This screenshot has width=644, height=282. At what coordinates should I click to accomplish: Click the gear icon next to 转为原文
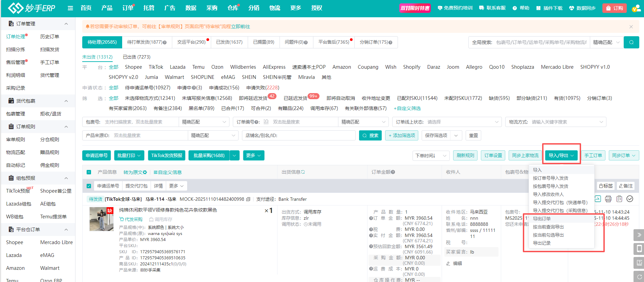coord(145,172)
